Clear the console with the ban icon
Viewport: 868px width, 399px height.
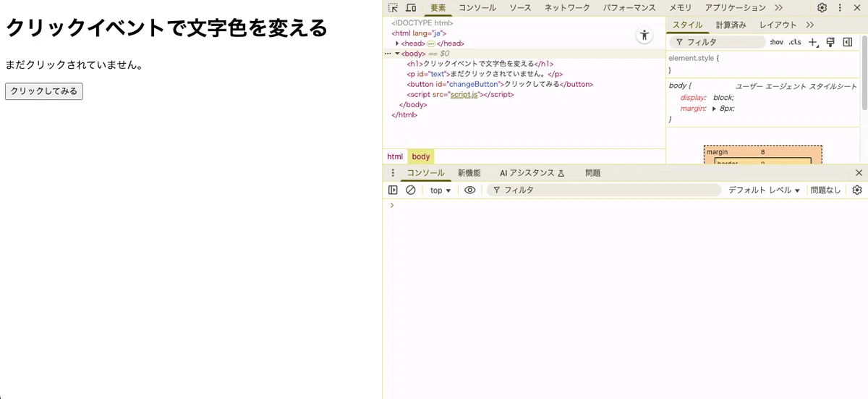tap(411, 190)
